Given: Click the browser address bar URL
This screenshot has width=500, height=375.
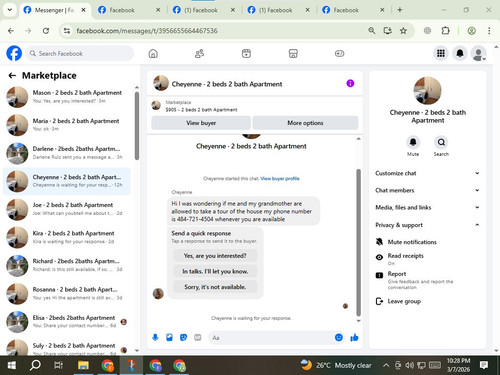Looking at the screenshot, I should coord(147,31).
